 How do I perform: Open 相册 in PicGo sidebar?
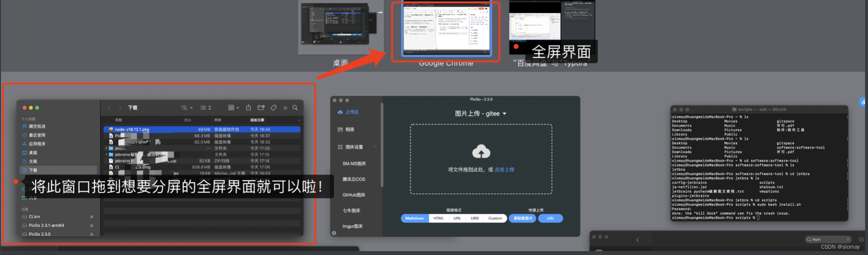346,129
